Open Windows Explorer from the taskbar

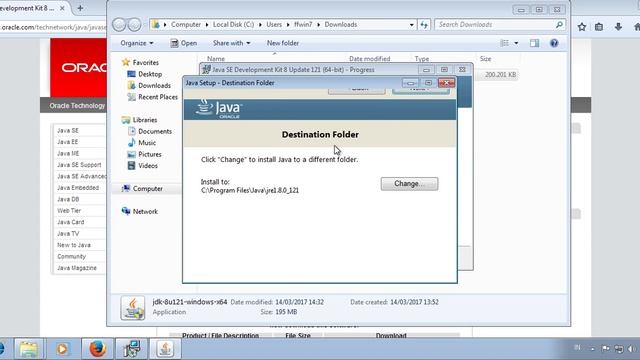29,349
